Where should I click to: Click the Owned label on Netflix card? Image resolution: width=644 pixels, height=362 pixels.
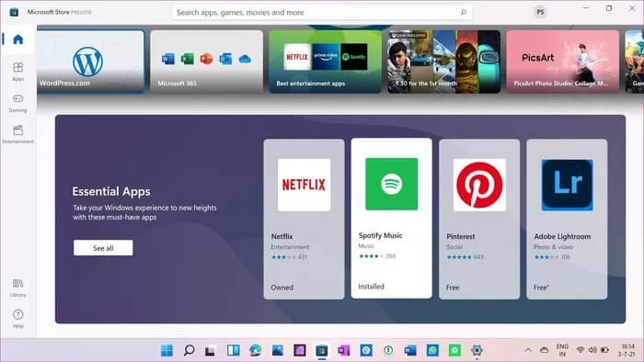tap(282, 288)
